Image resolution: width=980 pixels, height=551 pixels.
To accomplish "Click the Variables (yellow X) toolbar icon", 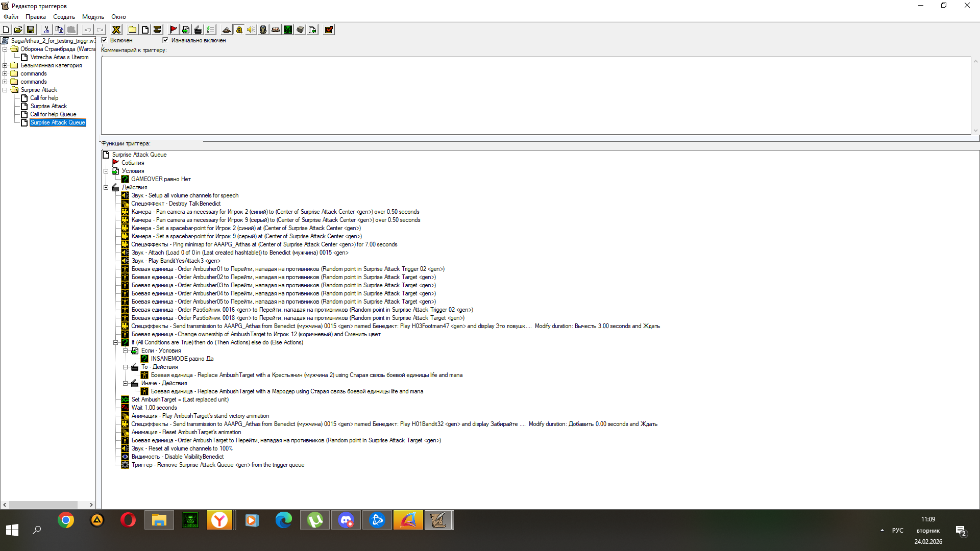I will [x=116, y=30].
